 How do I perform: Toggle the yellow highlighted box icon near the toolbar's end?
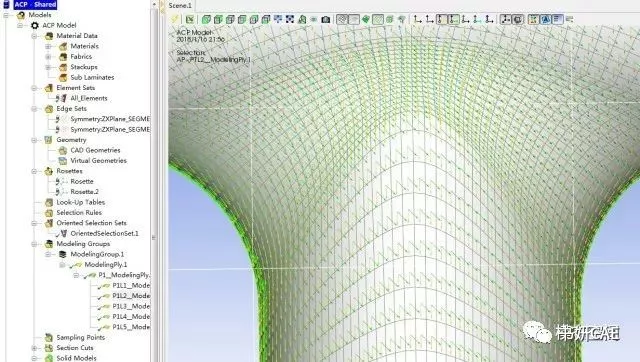(533, 19)
